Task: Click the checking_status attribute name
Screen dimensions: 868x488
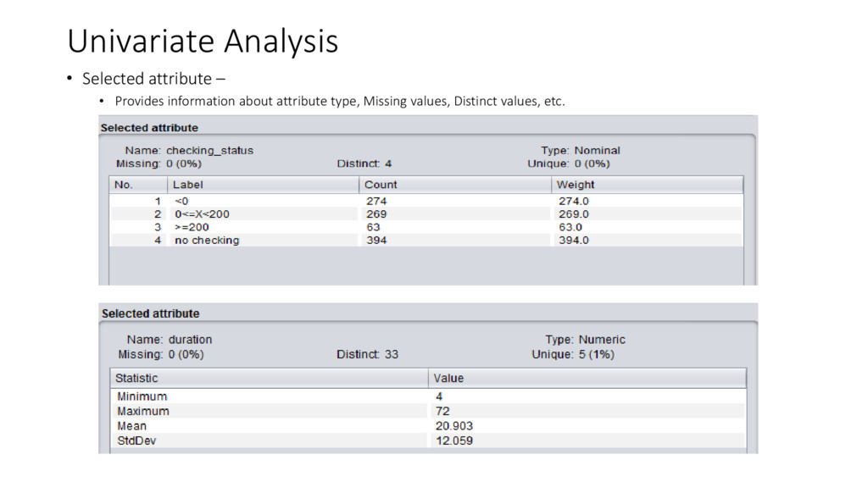Action: pos(210,151)
